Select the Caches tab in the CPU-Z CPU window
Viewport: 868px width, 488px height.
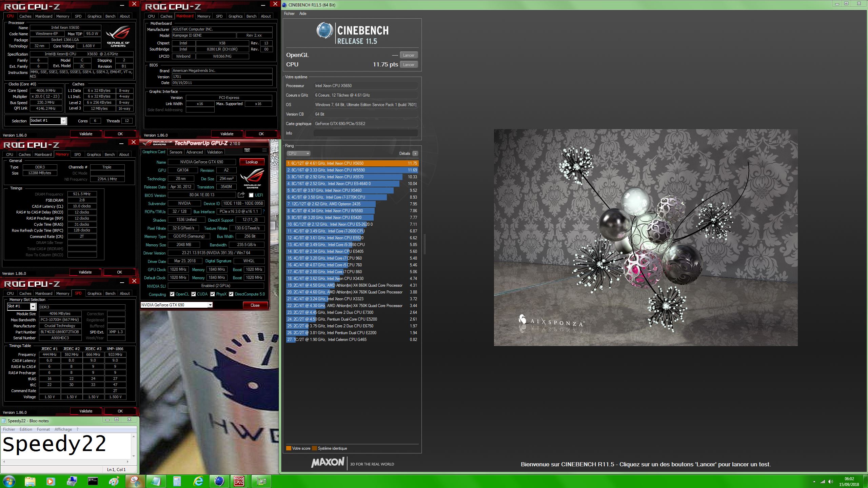(25, 16)
